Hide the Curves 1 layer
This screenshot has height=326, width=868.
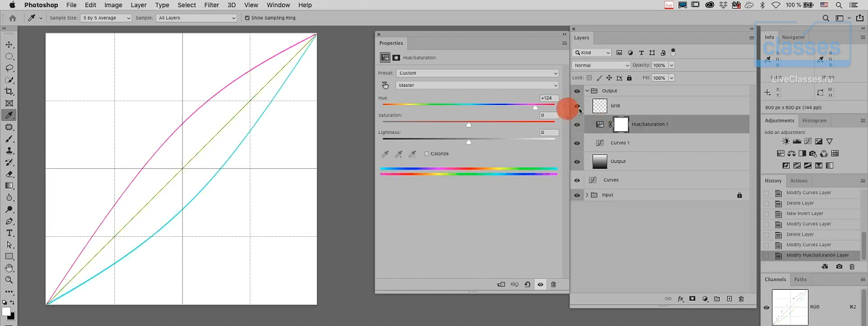pyautogui.click(x=577, y=143)
